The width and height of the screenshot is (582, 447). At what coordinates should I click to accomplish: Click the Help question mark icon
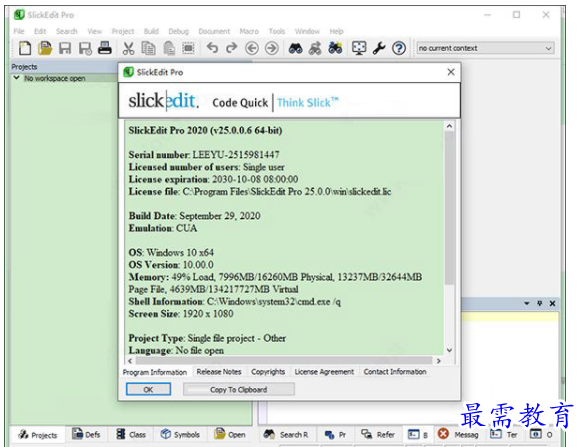click(399, 48)
